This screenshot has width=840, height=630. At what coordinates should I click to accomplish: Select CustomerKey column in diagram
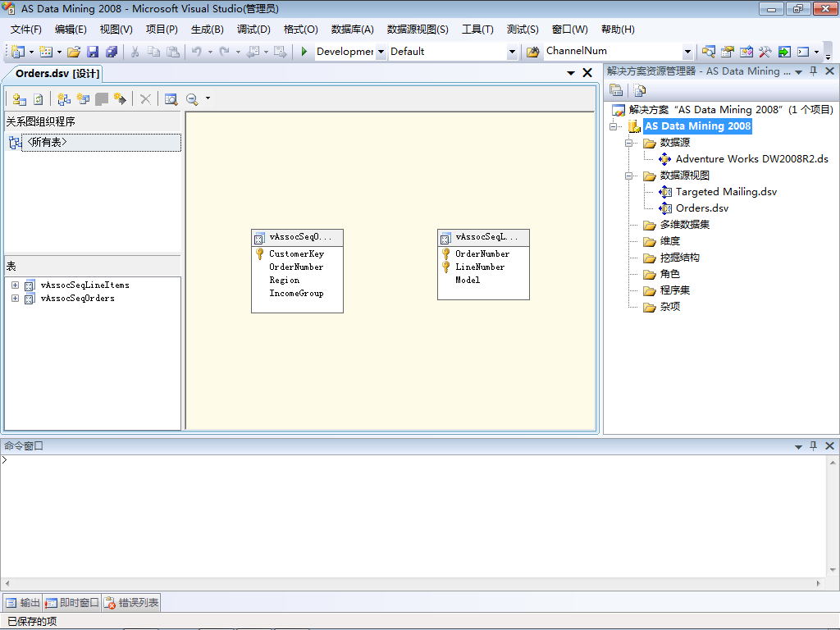tap(296, 254)
